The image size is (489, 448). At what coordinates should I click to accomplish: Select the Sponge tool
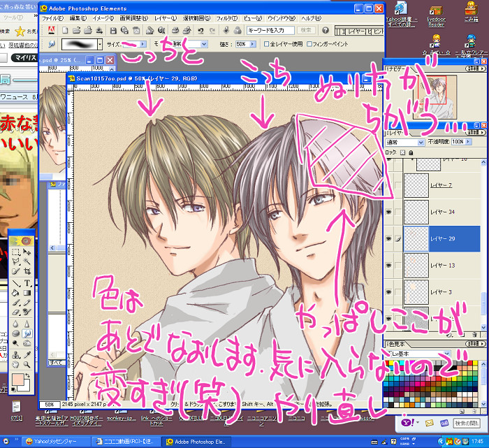click(x=15, y=333)
